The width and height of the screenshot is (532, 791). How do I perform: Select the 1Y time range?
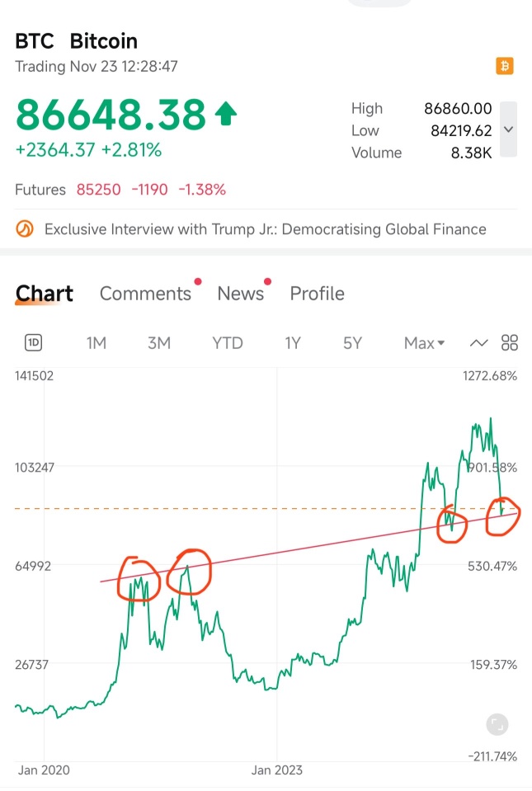tap(293, 343)
